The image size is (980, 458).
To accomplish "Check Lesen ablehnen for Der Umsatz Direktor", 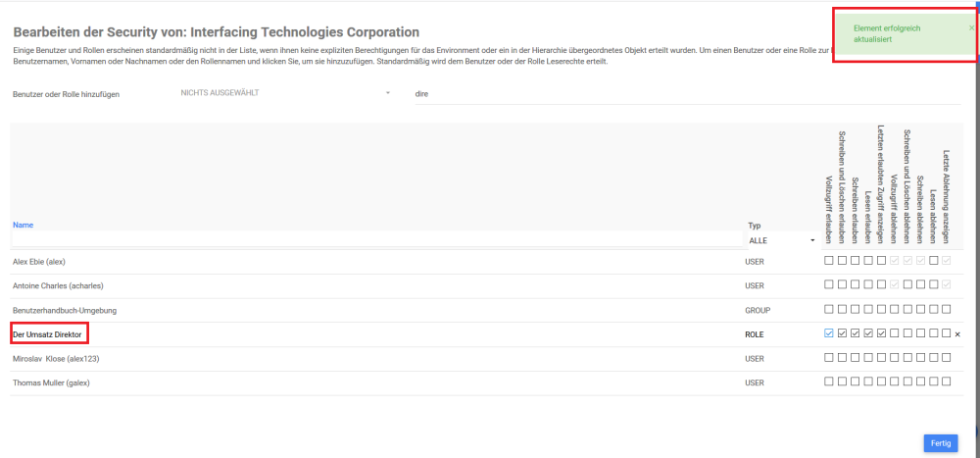I will pos(934,333).
